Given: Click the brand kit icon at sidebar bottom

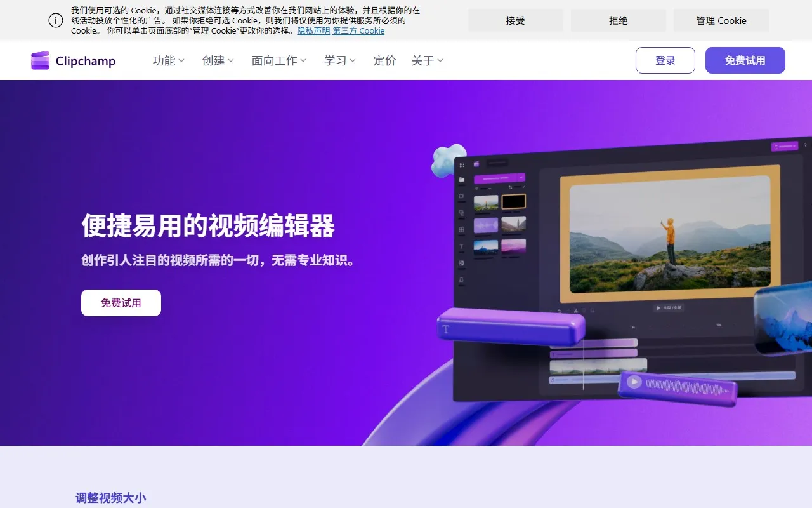Looking at the screenshot, I should (x=461, y=279).
